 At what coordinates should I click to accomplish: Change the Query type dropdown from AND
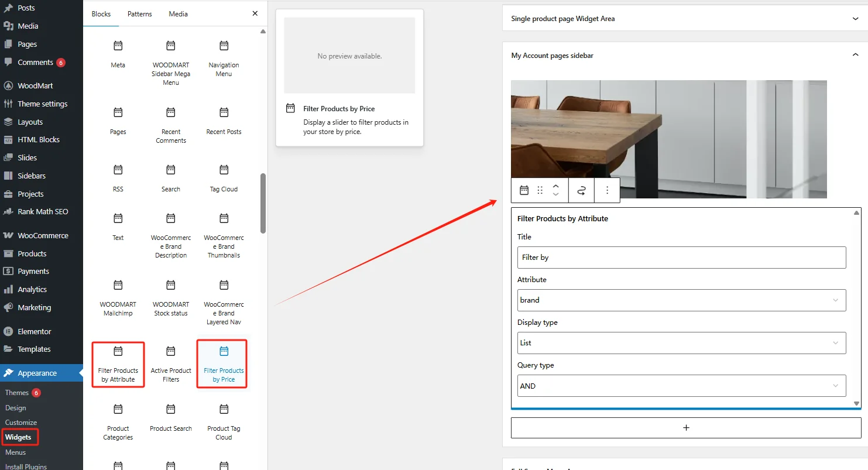click(x=681, y=386)
